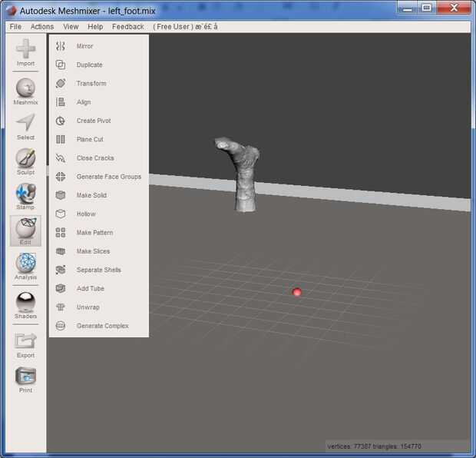Choose Transform label from Edit list
This screenshot has height=458, width=476.
tap(91, 83)
